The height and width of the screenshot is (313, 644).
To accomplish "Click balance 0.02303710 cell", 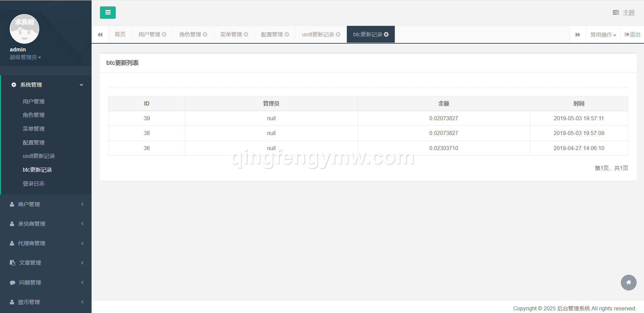I will point(444,148).
